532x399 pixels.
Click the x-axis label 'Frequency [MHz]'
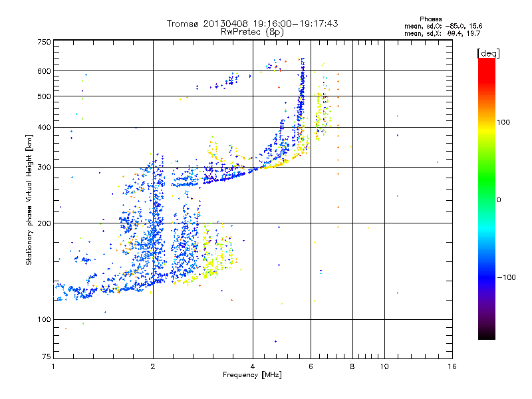tap(252, 375)
